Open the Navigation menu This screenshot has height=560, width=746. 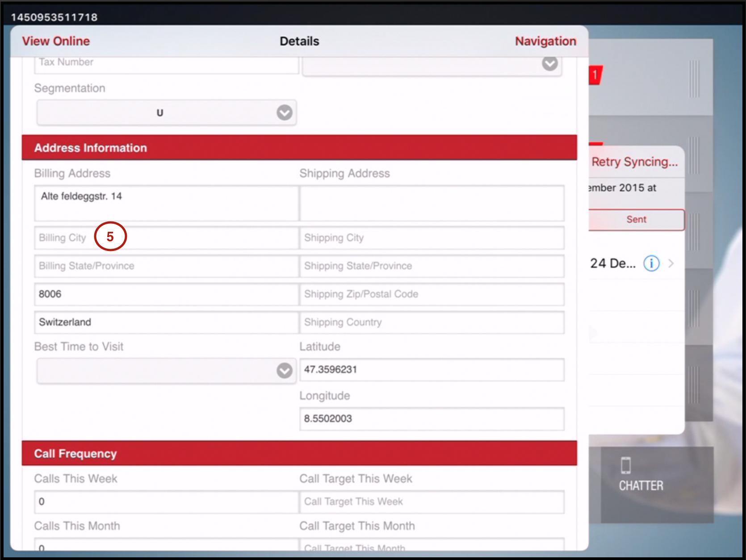[545, 41]
